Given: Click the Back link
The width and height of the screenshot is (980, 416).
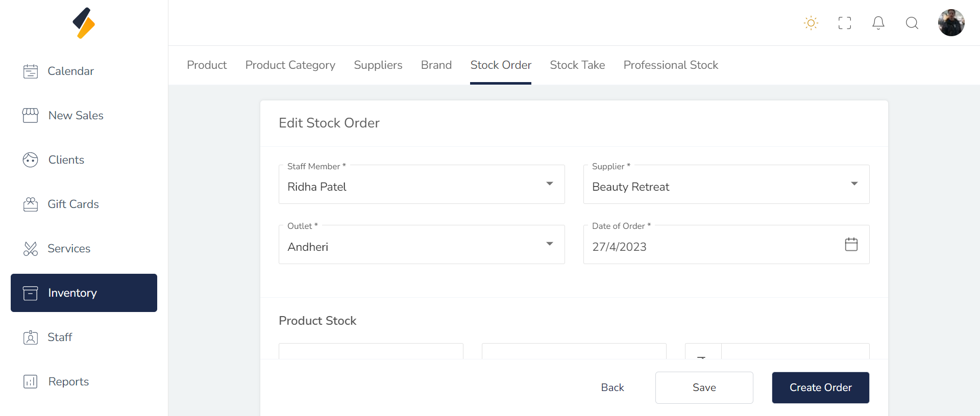Looking at the screenshot, I should pyautogui.click(x=612, y=387).
